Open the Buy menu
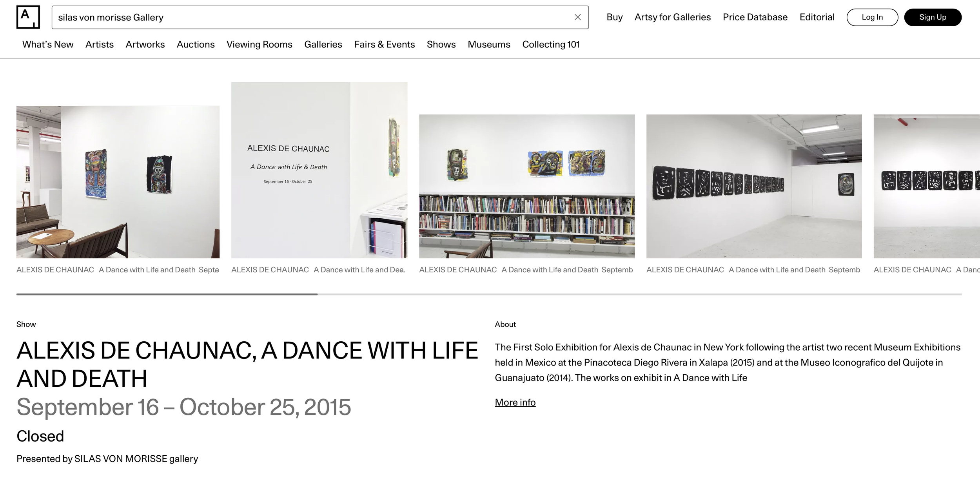 [x=614, y=17]
